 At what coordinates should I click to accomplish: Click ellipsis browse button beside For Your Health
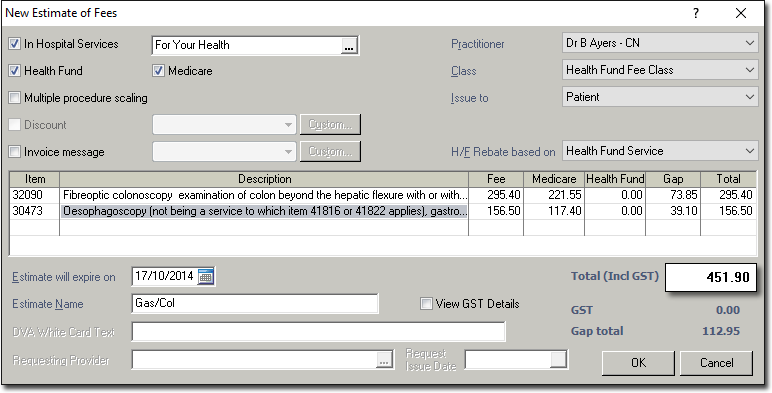[x=349, y=46]
